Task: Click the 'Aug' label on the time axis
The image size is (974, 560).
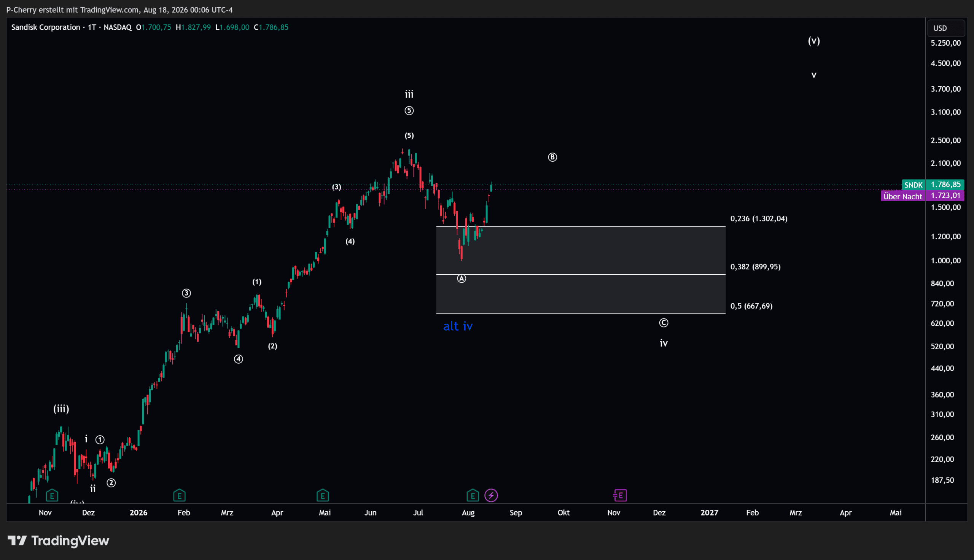Action: point(468,513)
